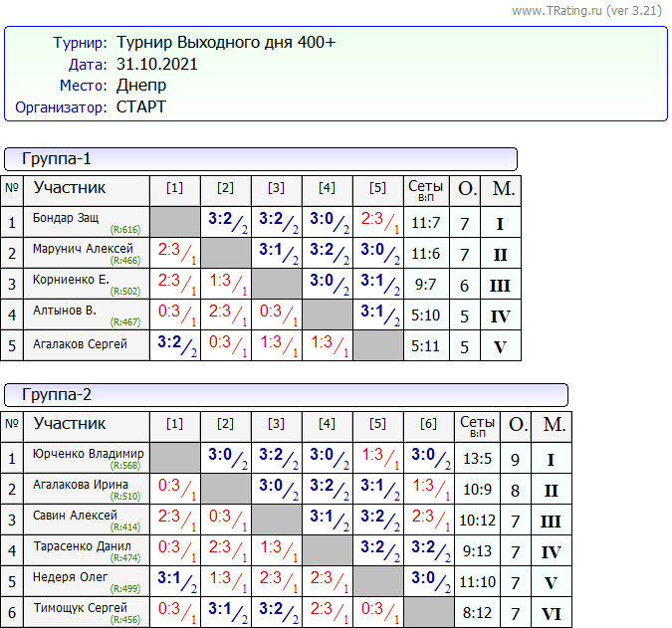Image resolution: width=672 pixels, height=628 pixels.
Task: Click the tournament name 'Турнир Выходного дня 400+'
Action: pos(226,43)
